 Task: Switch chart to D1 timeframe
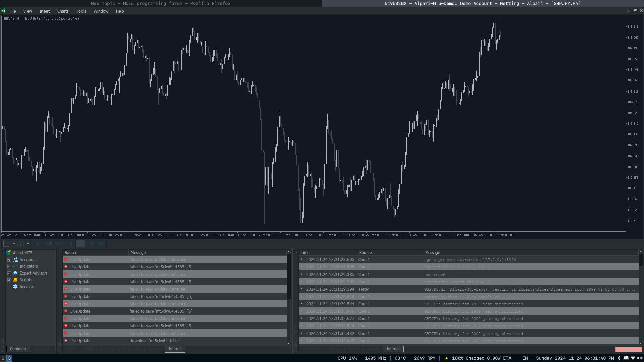coord(91,244)
